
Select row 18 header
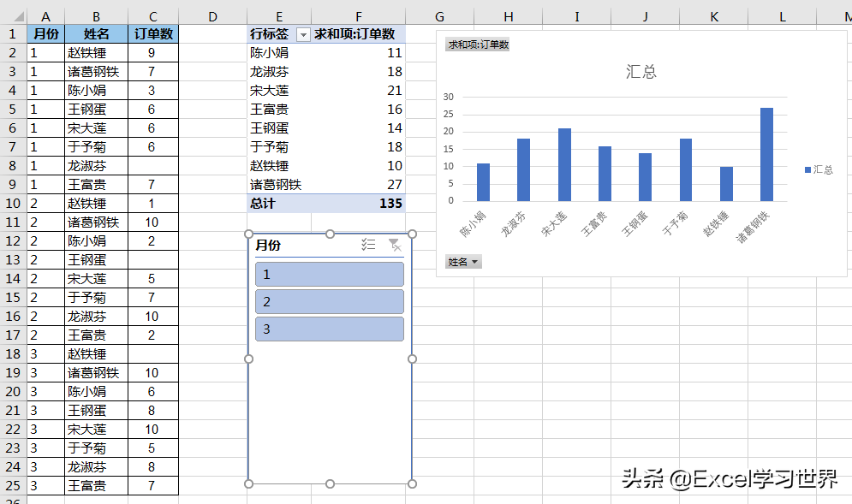click(x=13, y=354)
